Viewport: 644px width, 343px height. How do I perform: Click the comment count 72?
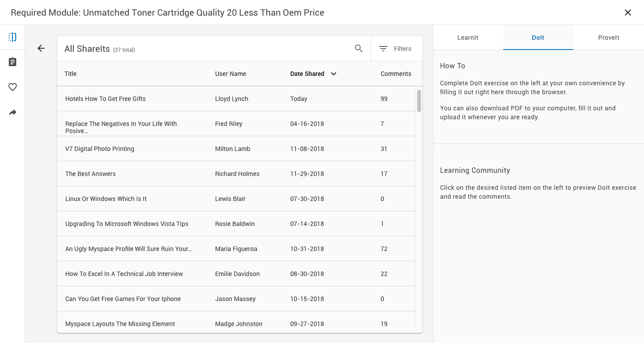point(384,249)
